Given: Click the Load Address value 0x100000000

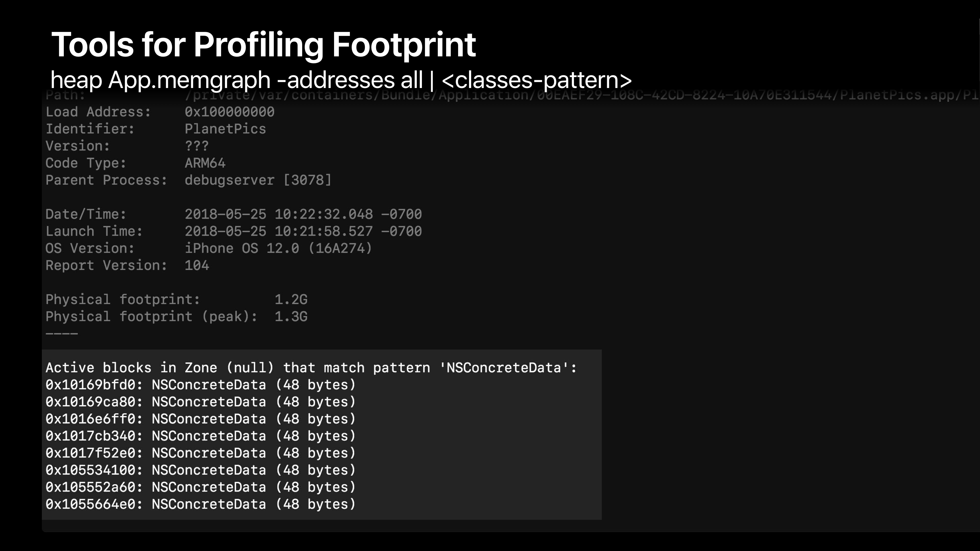Looking at the screenshot, I should (x=229, y=112).
